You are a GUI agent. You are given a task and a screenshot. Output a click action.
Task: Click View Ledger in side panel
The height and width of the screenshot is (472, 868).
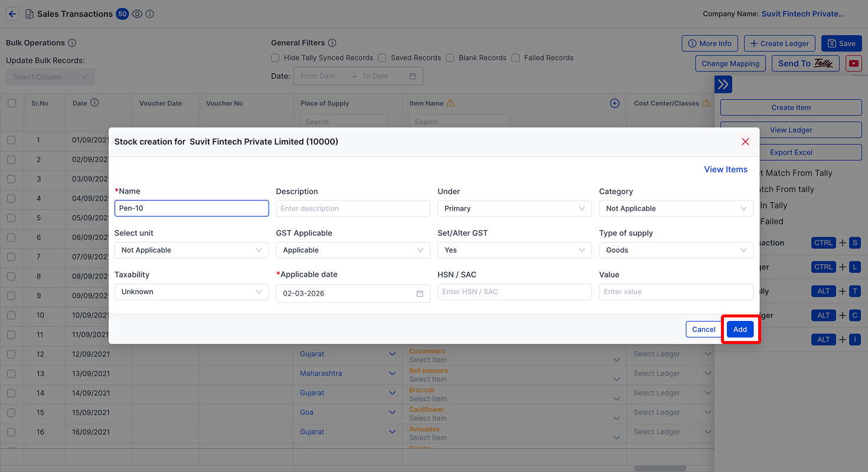coord(791,130)
